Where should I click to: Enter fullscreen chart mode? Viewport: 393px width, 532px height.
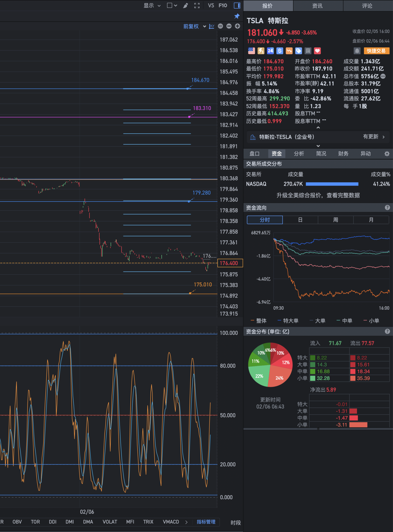tap(197, 5)
